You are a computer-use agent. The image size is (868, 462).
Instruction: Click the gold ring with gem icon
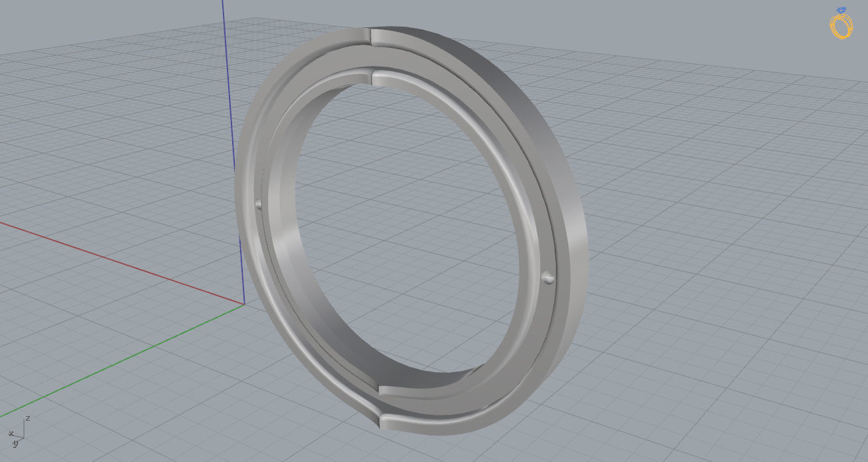(841, 24)
